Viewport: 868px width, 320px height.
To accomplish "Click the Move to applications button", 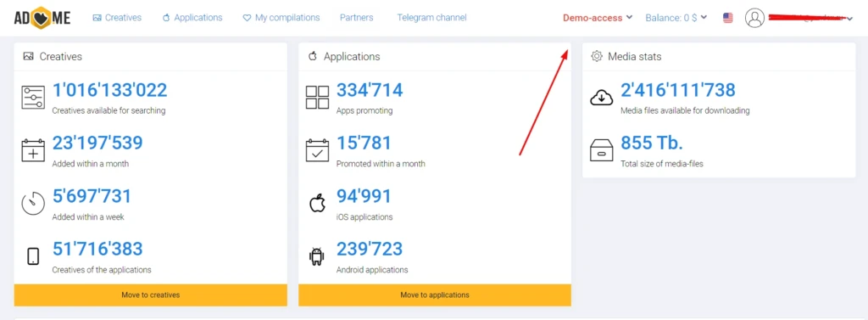I will [435, 295].
